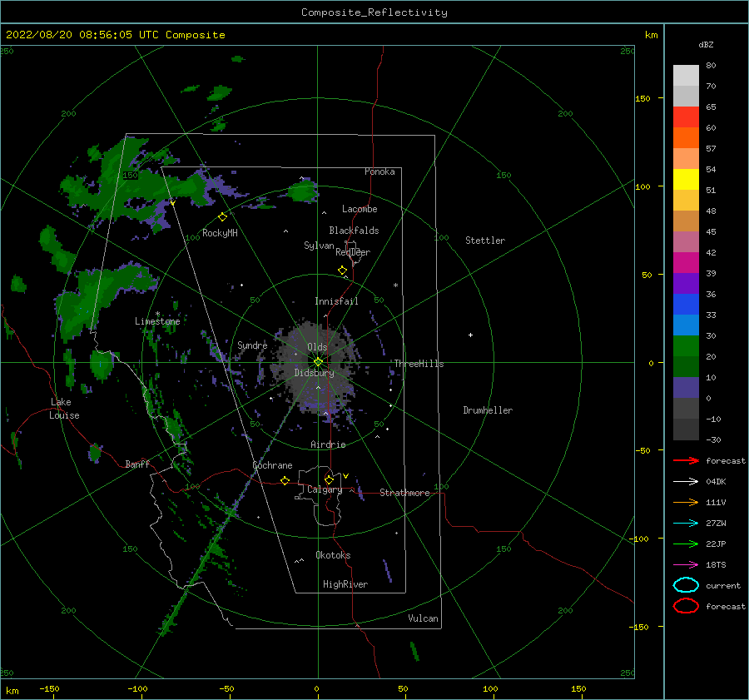
Task: Pick the yellow 54–51 dBZ swatch
Action: coord(686,180)
